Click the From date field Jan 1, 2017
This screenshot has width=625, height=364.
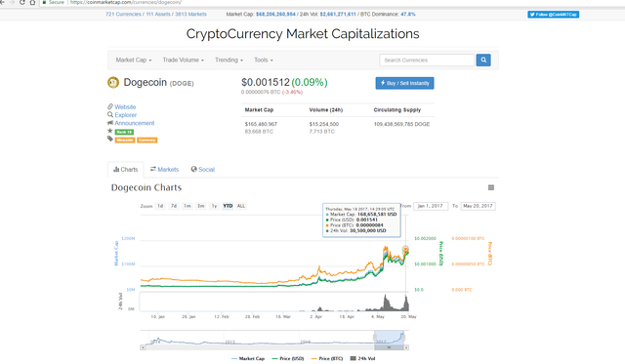click(431, 206)
